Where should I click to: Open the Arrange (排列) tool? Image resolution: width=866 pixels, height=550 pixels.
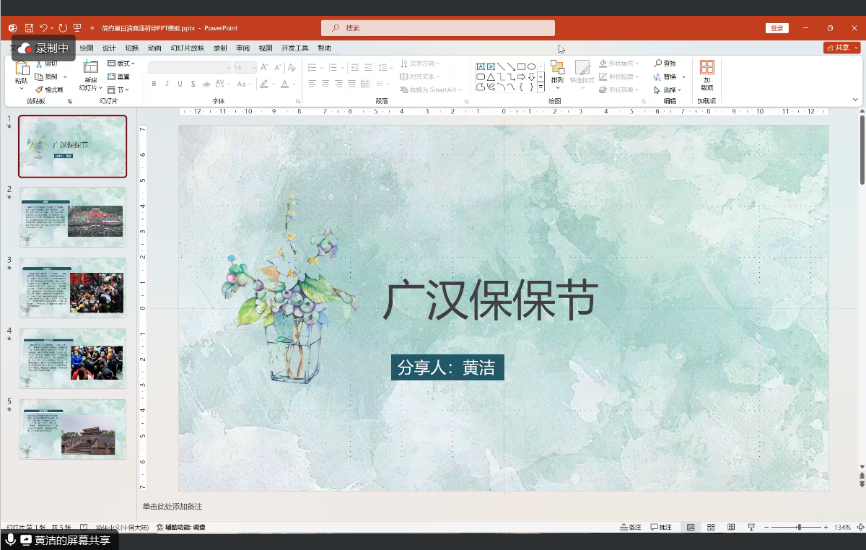click(x=557, y=72)
